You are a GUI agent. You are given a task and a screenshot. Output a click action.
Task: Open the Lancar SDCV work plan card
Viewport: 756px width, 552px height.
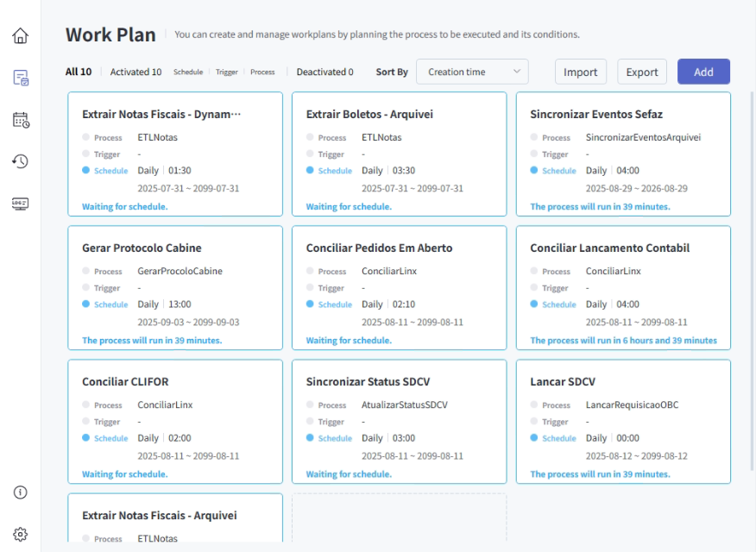coord(623,422)
